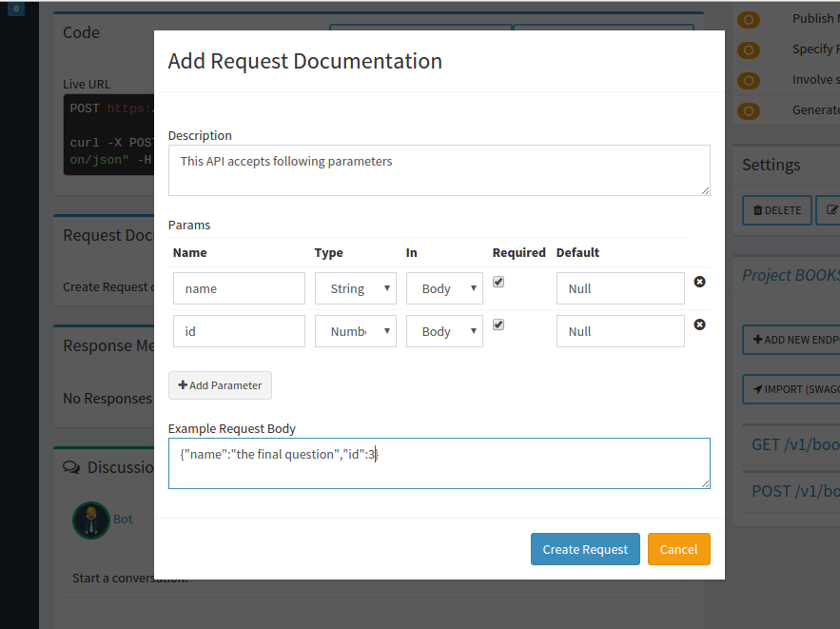Screen dimensions: 840x629
Task: Click the Add Parameter button
Action: click(x=220, y=385)
